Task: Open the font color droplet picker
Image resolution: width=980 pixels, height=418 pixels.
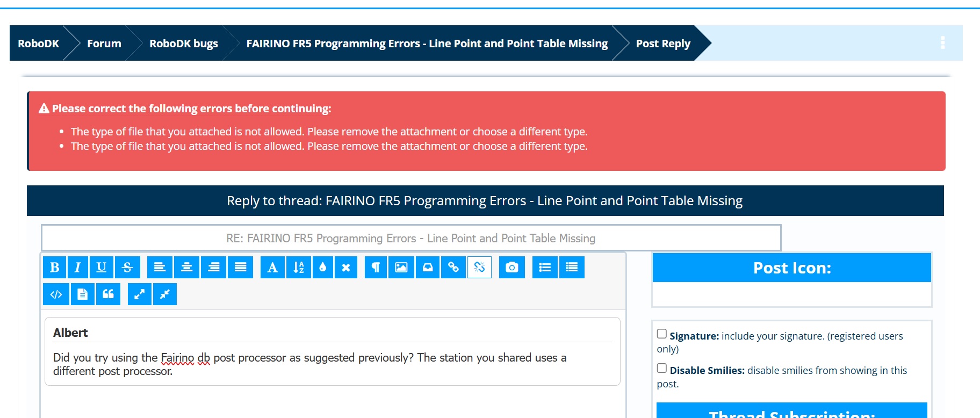Action: [x=322, y=267]
